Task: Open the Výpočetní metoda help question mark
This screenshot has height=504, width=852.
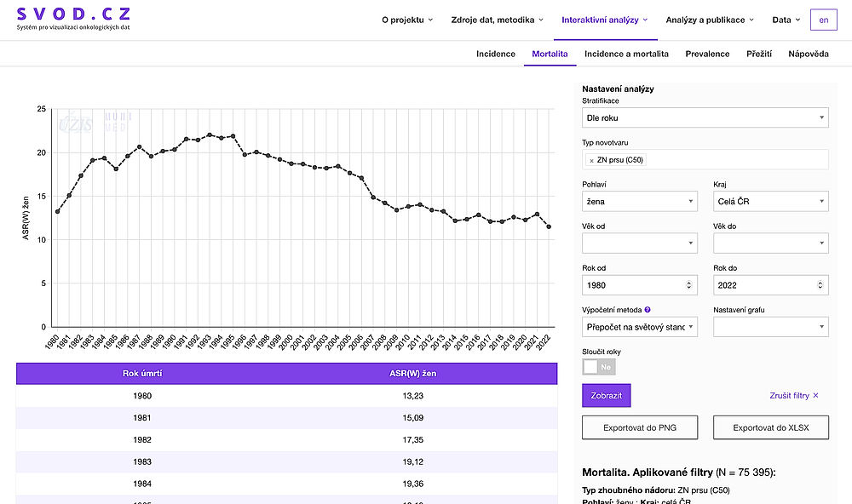Action: click(x=648, y=310)
